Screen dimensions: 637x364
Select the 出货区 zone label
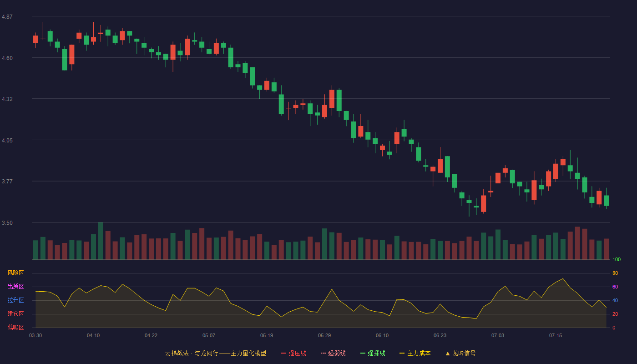(x=15, y=287)
